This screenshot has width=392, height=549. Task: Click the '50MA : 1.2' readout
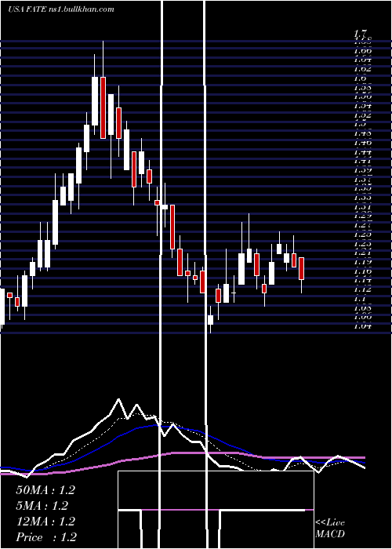click(x=45, y=490)
